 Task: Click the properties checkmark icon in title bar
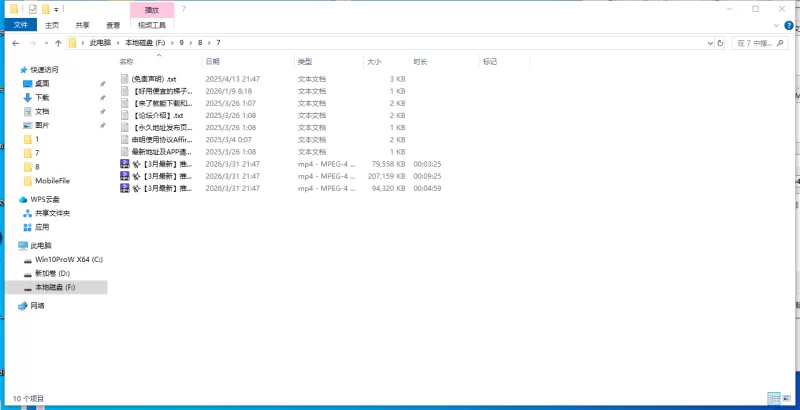tap(33, 9)
